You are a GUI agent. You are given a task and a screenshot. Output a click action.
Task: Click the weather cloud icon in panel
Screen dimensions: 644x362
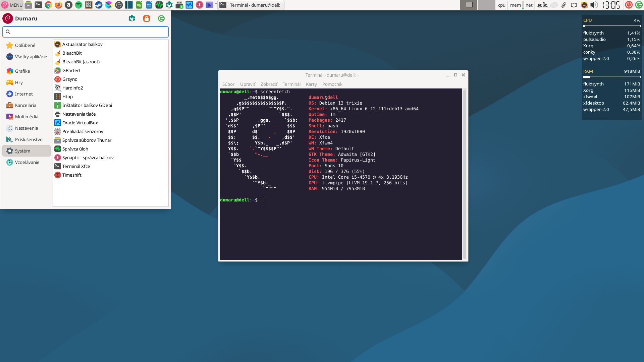pyautogui.click(x=554, y=5)
